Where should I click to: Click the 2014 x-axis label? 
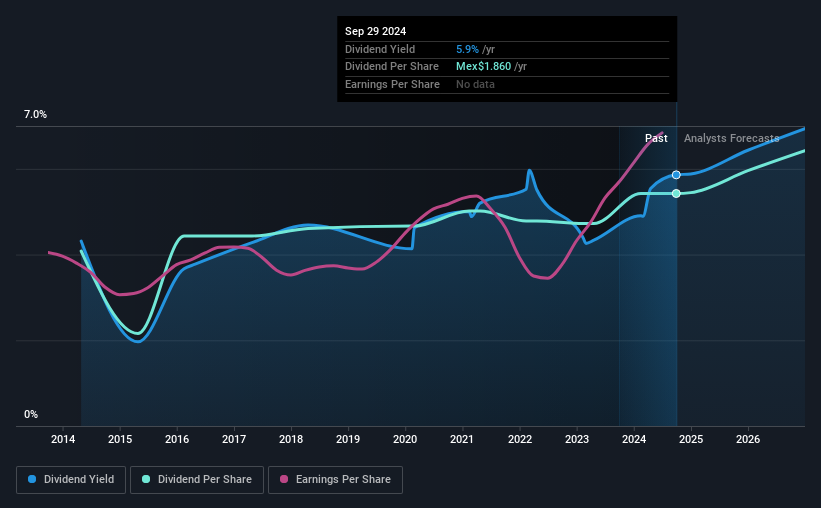[x=63, y=439]
